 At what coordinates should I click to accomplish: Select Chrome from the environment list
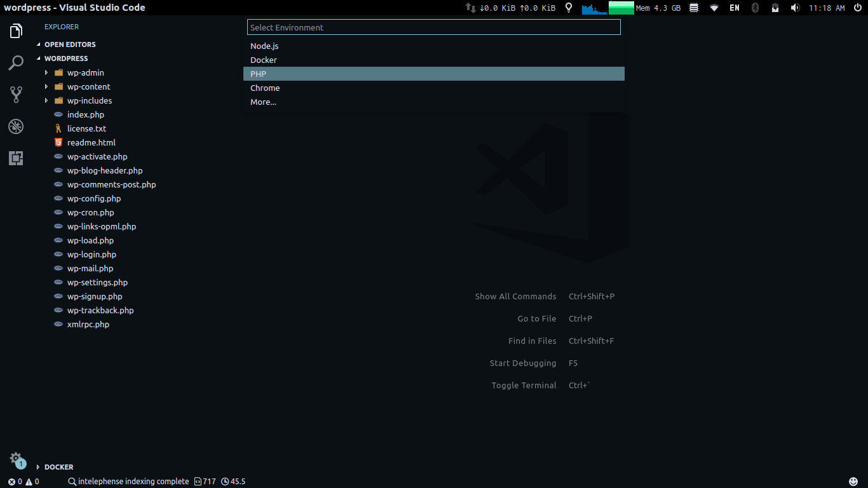pyautogui.click(x=265, y=88)
